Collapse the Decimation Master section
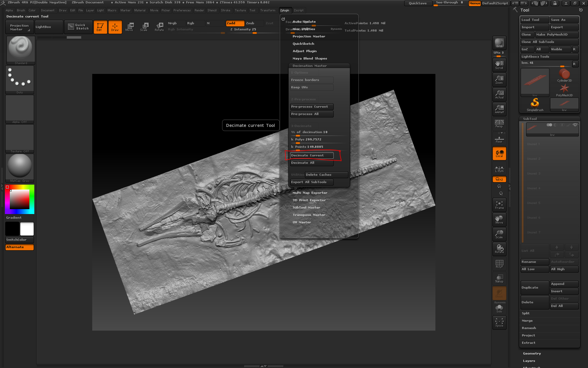Viewport: 588px width, 368px height. point(309,66)
